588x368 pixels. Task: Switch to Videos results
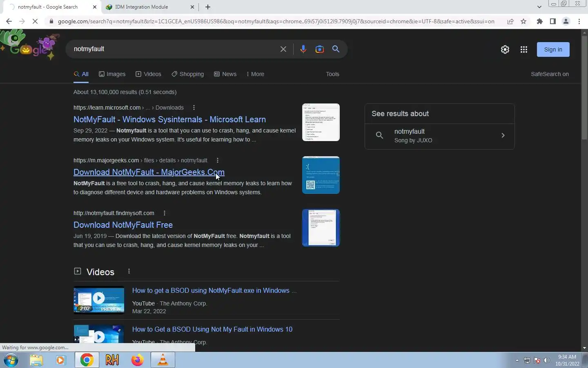pyautogui.click(x=149, y=74)
